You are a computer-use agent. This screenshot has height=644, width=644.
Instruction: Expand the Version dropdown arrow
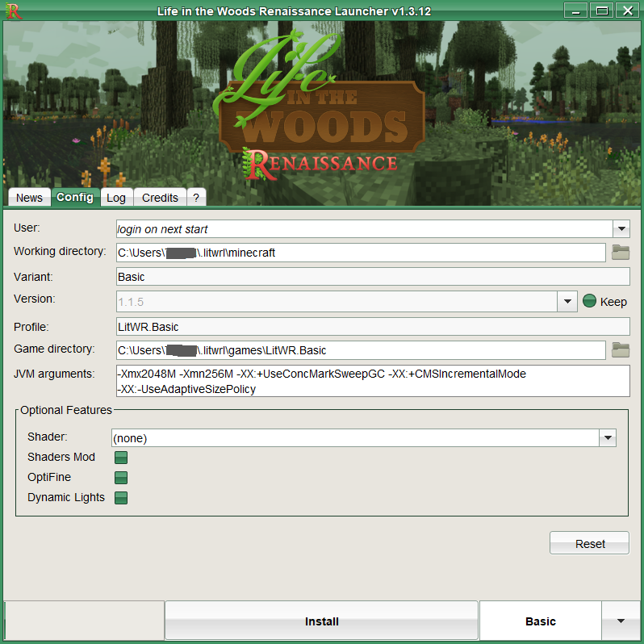click(x=567, y=302)
